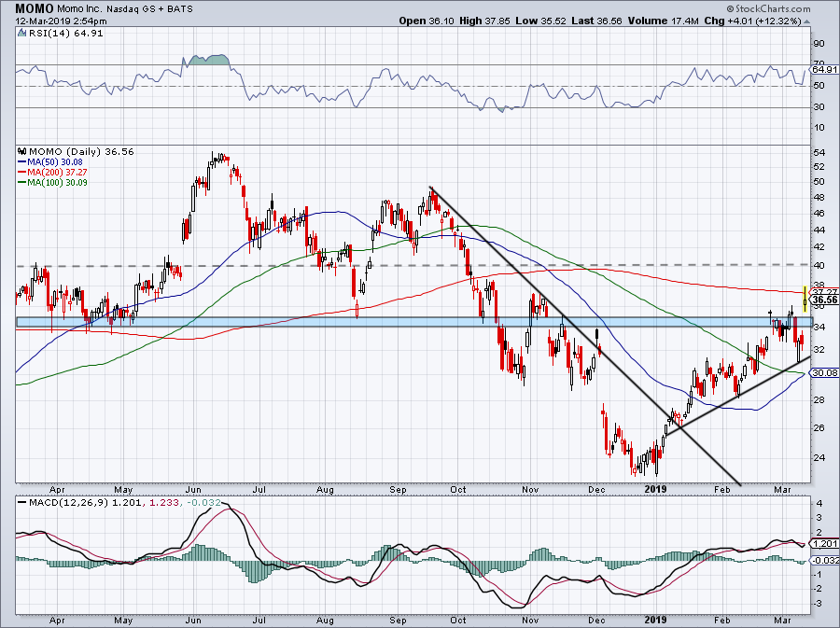Click the red MA(200) line swatch in legend
The image size is (840, 628).
pyautogui.click(x=22, y=172)
